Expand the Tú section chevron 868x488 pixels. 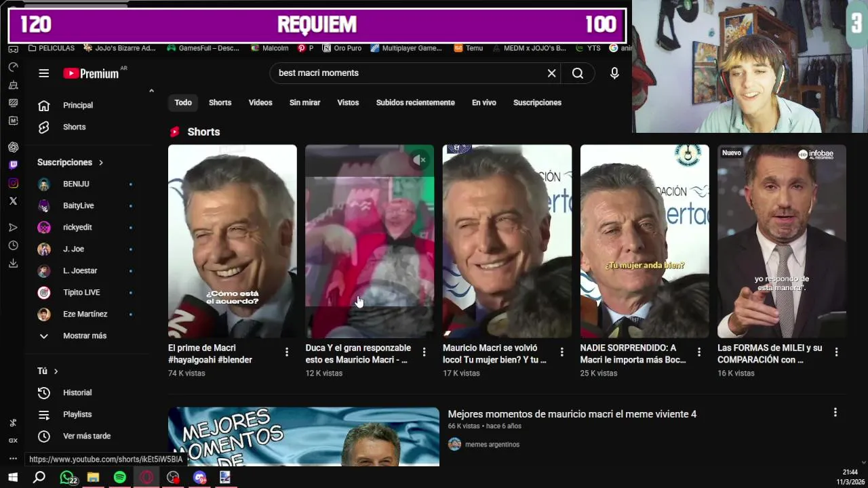(56, 371)
